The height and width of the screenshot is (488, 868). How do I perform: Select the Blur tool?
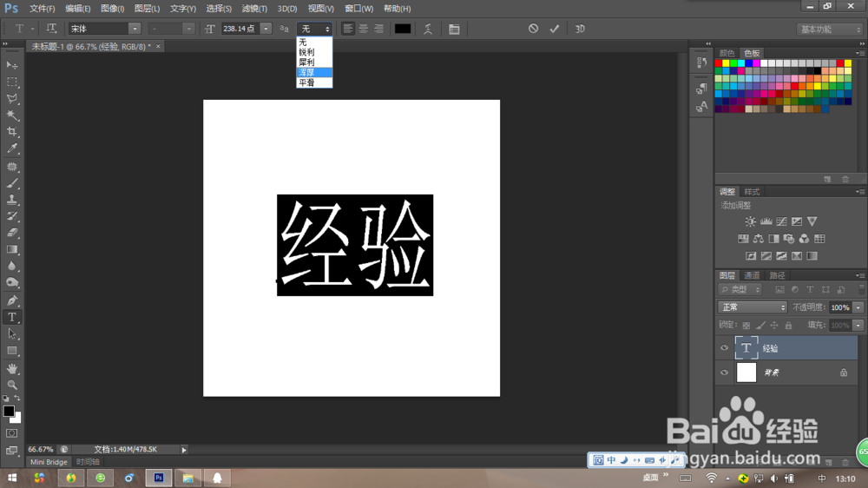pos(11,266)
